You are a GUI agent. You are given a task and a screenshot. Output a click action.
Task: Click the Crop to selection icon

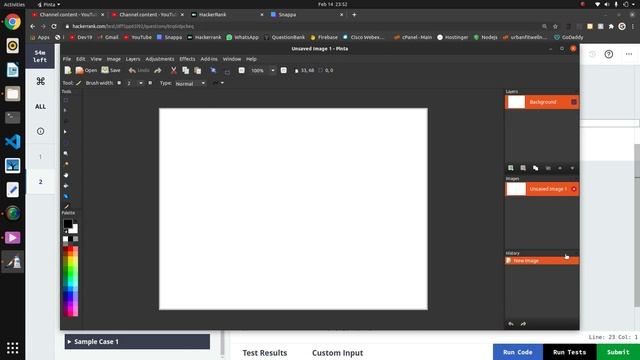pos(213,70)
